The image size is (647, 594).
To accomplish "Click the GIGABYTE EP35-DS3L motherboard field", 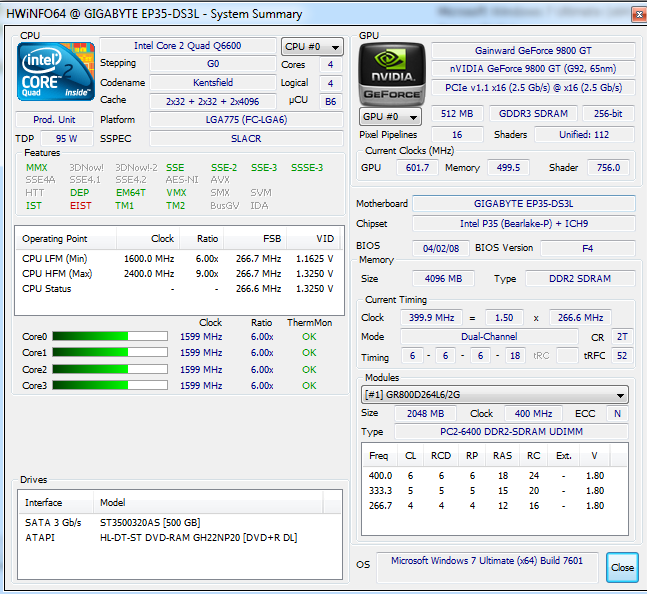I will point(524,203).
